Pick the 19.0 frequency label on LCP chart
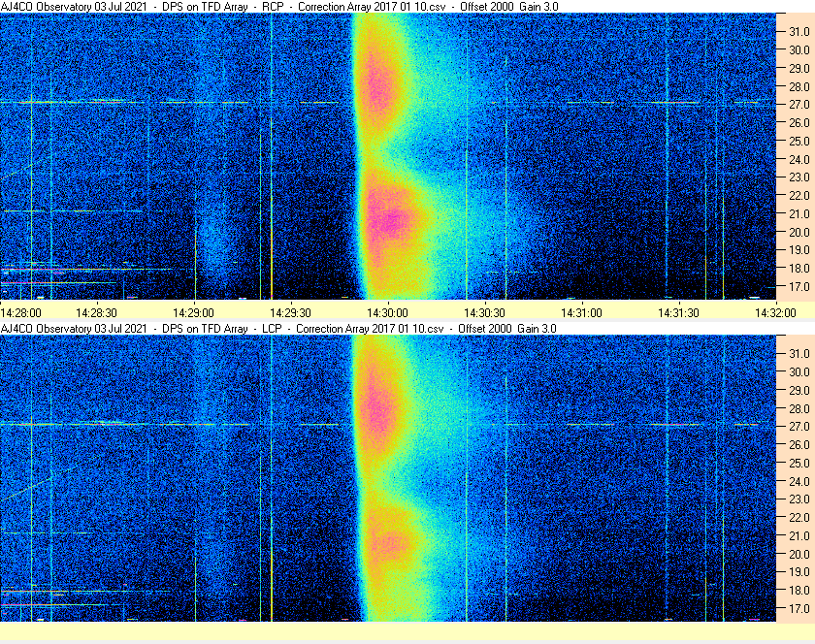Image resolution: width=815 pixels, height=644 pixels. click(x=799, y=572)
